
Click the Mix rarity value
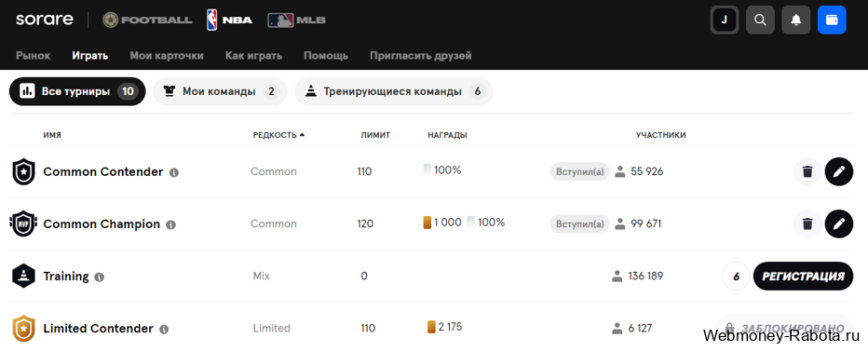coord(262,276)
